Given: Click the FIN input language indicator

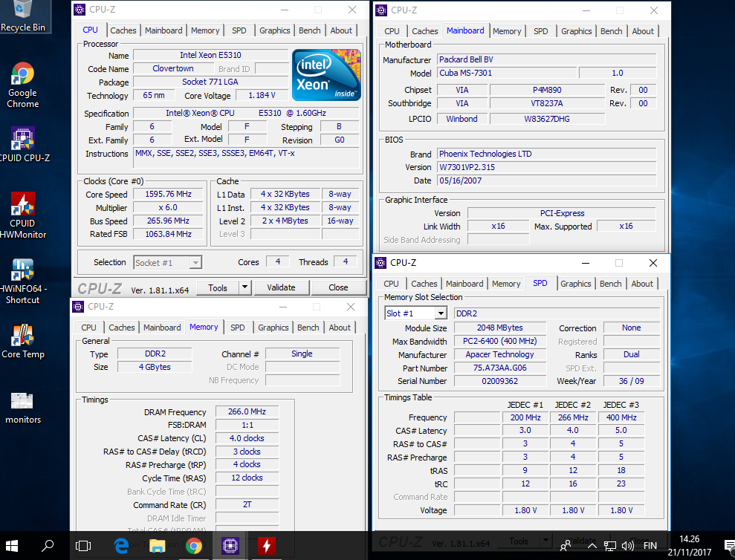Looking at the screenshot, I should coord(650,545).
